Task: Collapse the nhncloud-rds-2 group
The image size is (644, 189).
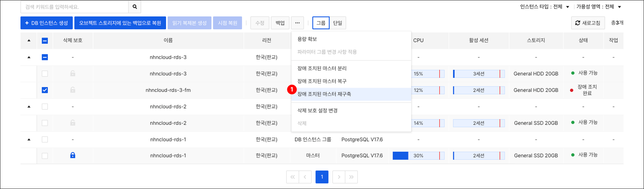Action: coord(29,107)
